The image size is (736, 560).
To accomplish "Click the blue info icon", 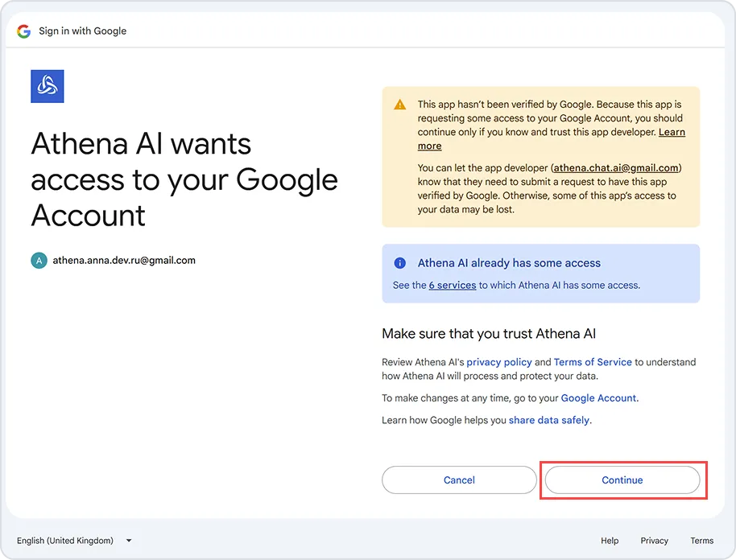I will click(399, 263).
